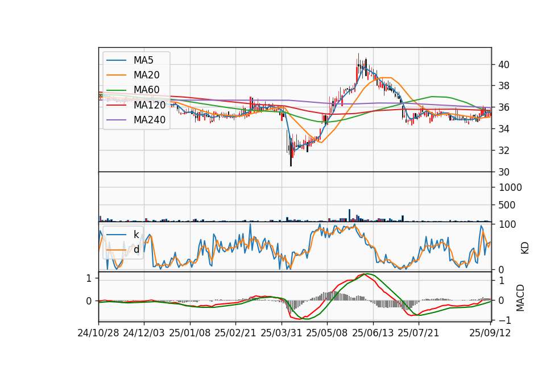Click the 25/02/21 date tick label

click(235, 333)
